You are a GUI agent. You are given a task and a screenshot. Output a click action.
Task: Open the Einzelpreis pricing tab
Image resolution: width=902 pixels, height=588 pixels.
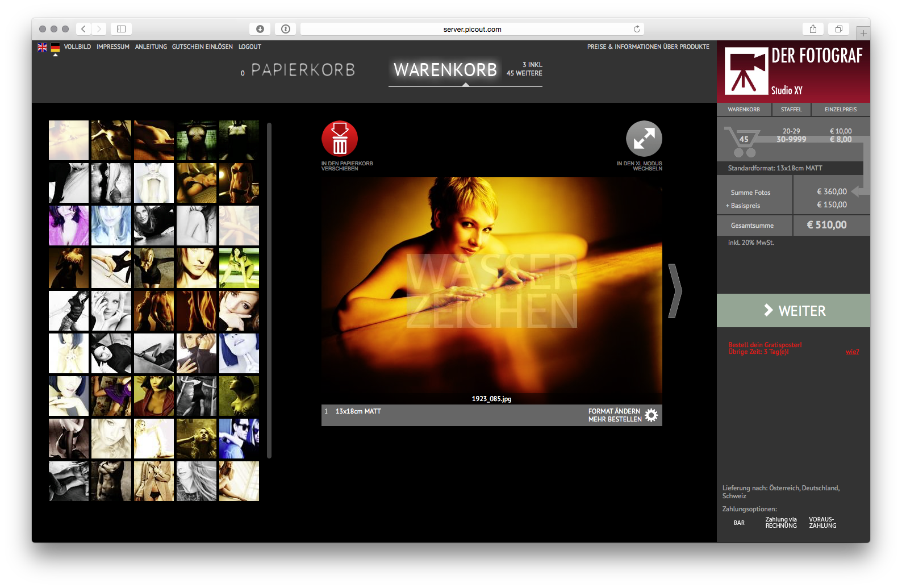(841, 110)
